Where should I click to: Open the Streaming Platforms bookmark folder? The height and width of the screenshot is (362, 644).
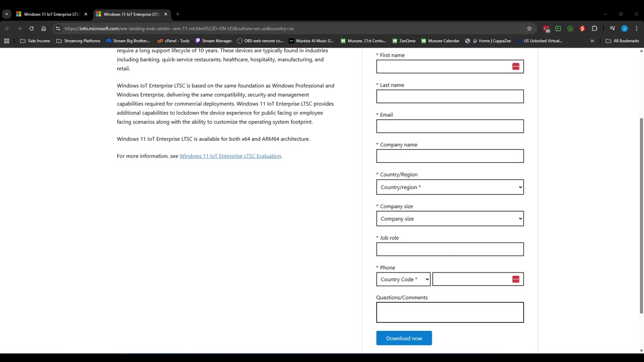[78, 41]
